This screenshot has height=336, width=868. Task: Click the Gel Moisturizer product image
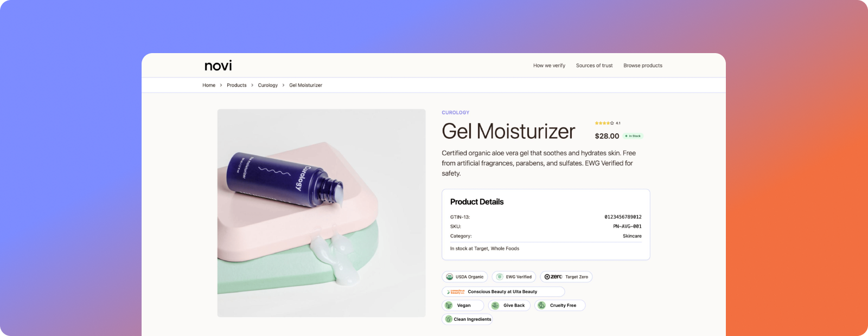click(x=322, y=213)
